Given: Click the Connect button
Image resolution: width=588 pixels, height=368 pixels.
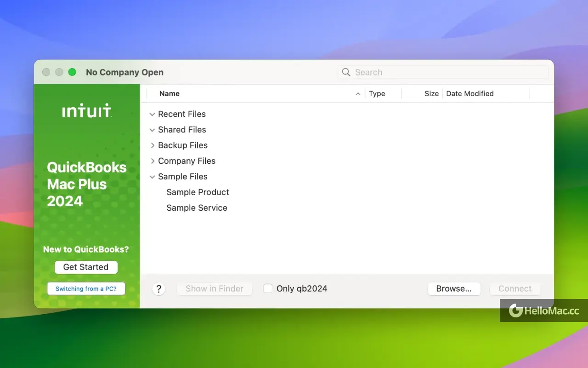Looking at the screenshot, I should (x=515, y=288).
